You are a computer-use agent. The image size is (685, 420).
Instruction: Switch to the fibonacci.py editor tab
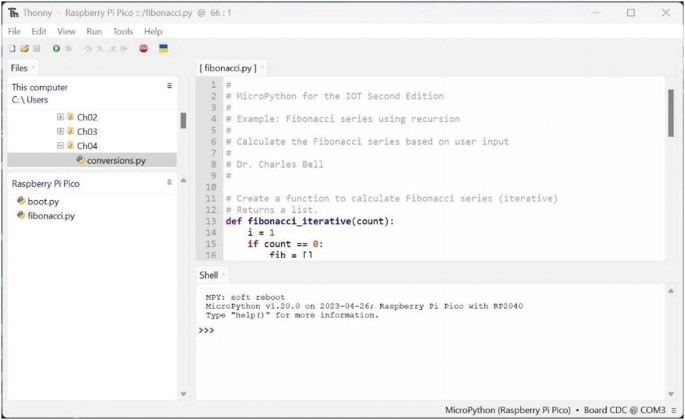(x=227, y=68)
